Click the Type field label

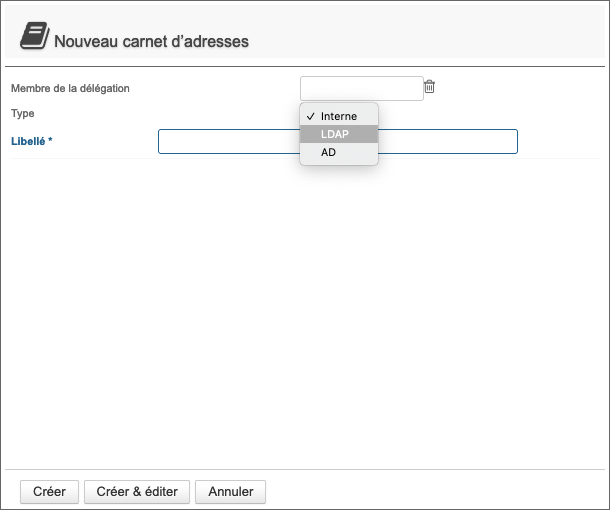pos(22,114)
